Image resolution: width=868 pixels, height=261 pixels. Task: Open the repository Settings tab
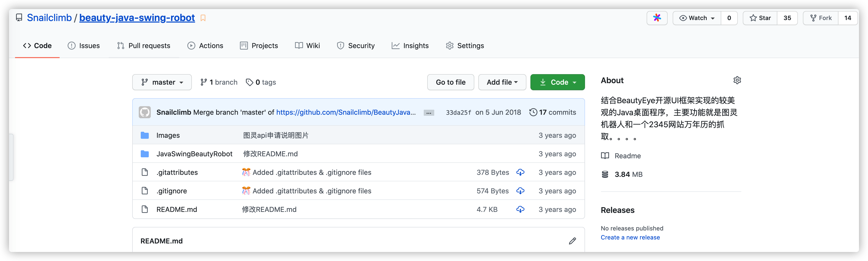click(x=465, y=46)
